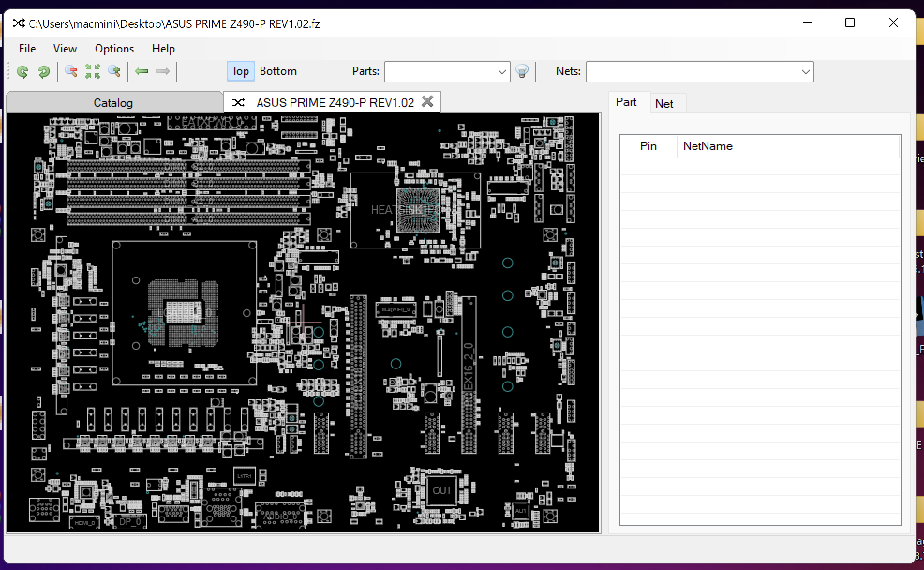The height and width of the screenshot is (570, 924).
Task: Switch to the Bottom side of the board
Action: tap(278, 71)
